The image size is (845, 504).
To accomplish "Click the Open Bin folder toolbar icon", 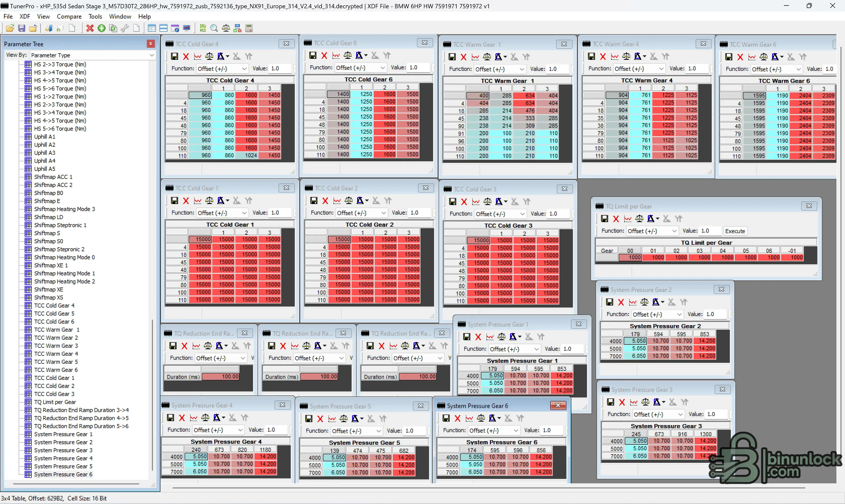I will (10, 28).
